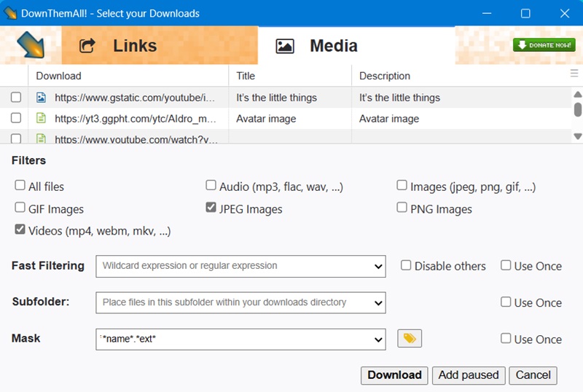Image resolution: width=583 pixels, height=392 pixels.
Task: Click the Title column header
Action: [x=290, y=76]
